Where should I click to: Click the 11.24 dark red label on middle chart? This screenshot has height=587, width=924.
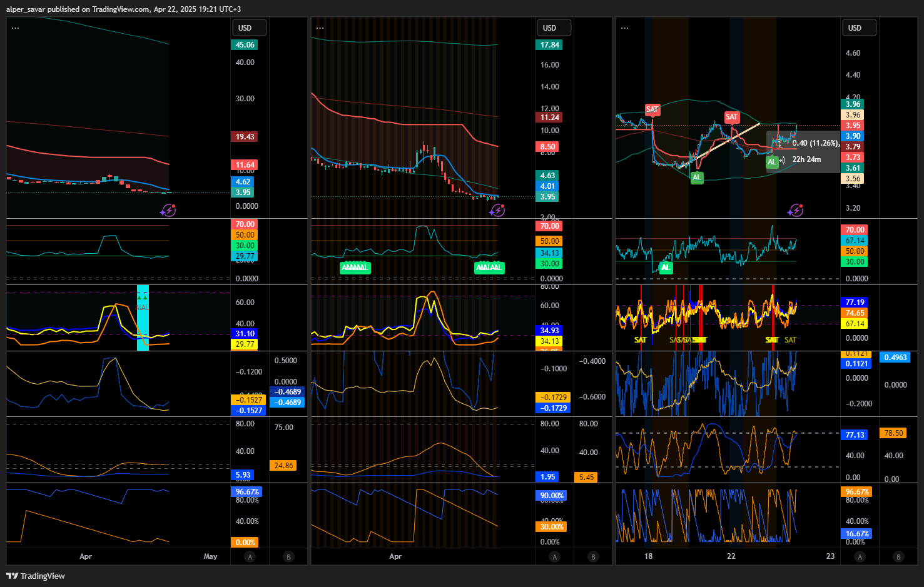[550, 118]
